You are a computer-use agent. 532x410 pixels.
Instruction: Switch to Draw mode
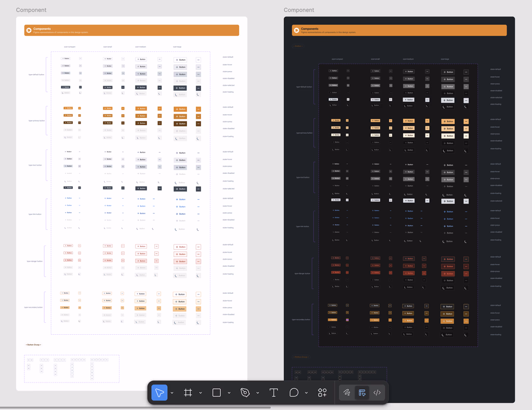point(347,392)
